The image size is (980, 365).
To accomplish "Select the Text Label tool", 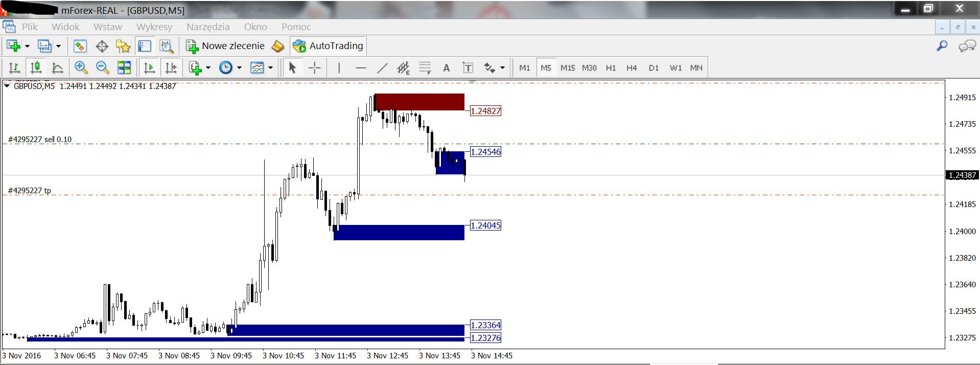I will (468, 67).
